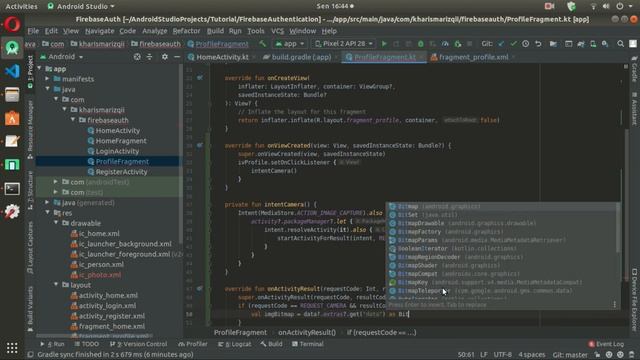The image size is (640, 360).
Task: Collapse the app module tree node
Action: [40, 69]
